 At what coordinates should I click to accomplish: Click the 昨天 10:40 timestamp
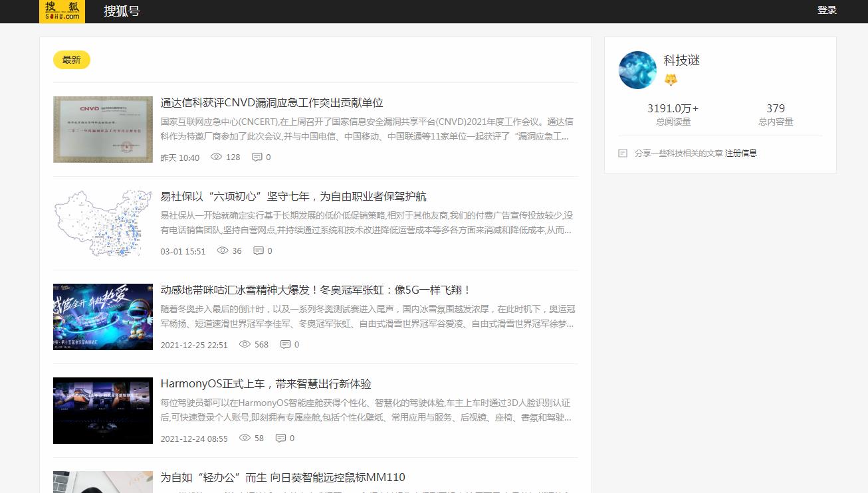click(180, 158)
